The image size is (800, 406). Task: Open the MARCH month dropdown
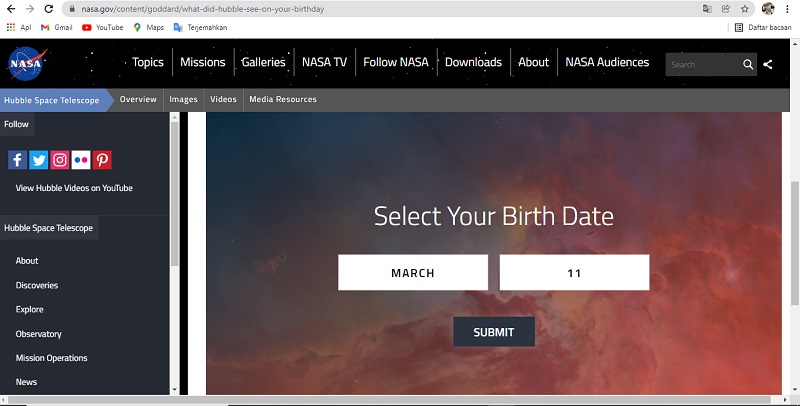coord(413,273)
